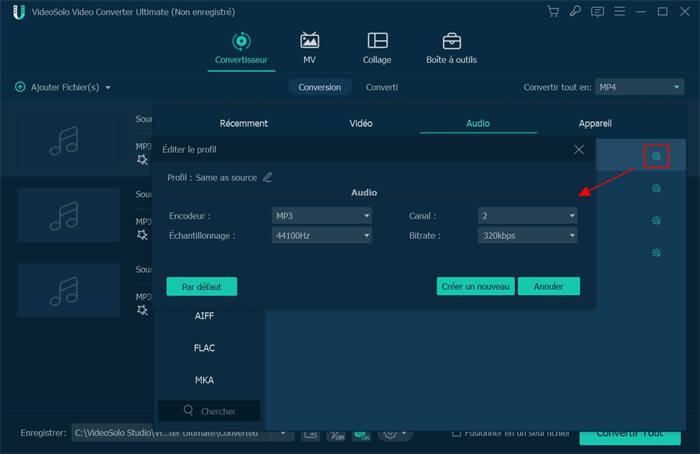Click the Profil : Same as source text
This screenshot has height=454, width=700.
point(212,178)
